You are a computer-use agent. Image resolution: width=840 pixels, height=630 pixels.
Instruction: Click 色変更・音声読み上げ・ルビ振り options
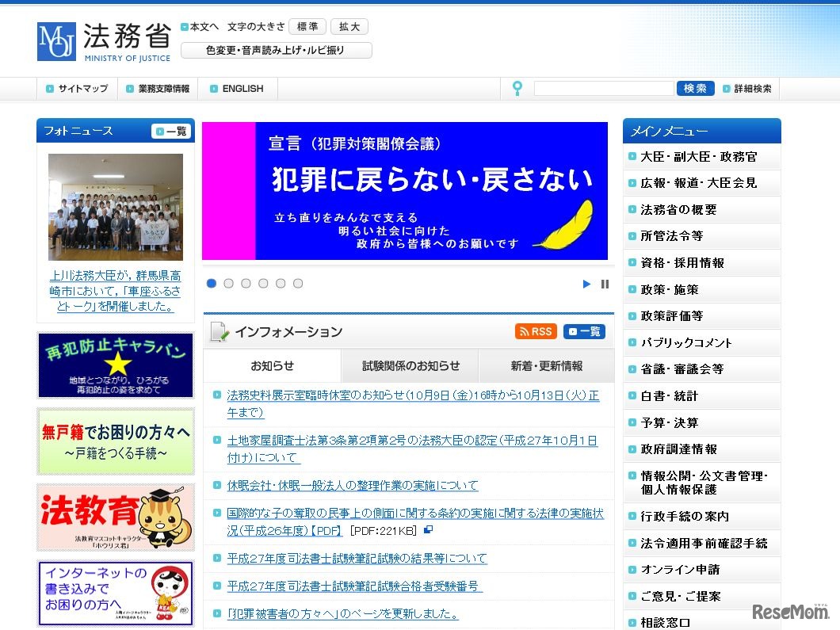coord(276,50)
